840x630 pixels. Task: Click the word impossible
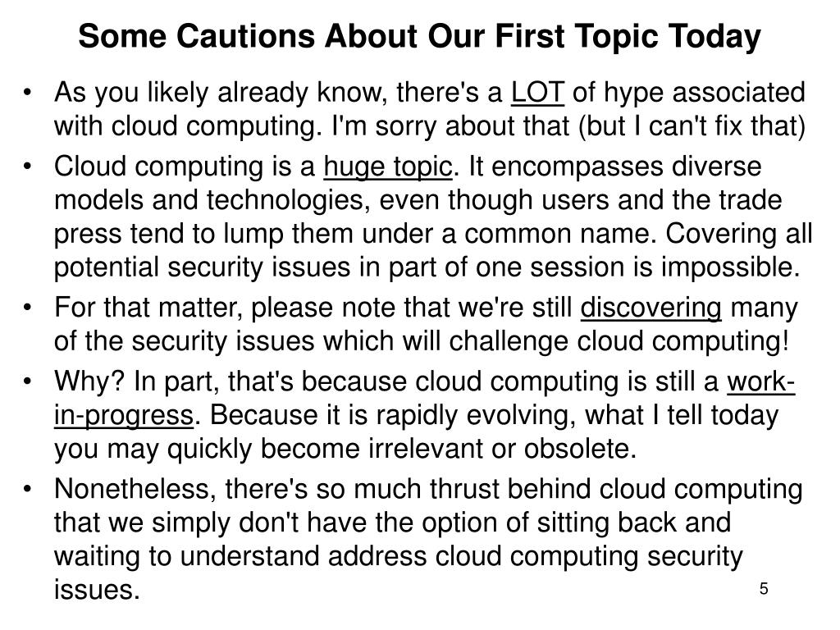731,267
